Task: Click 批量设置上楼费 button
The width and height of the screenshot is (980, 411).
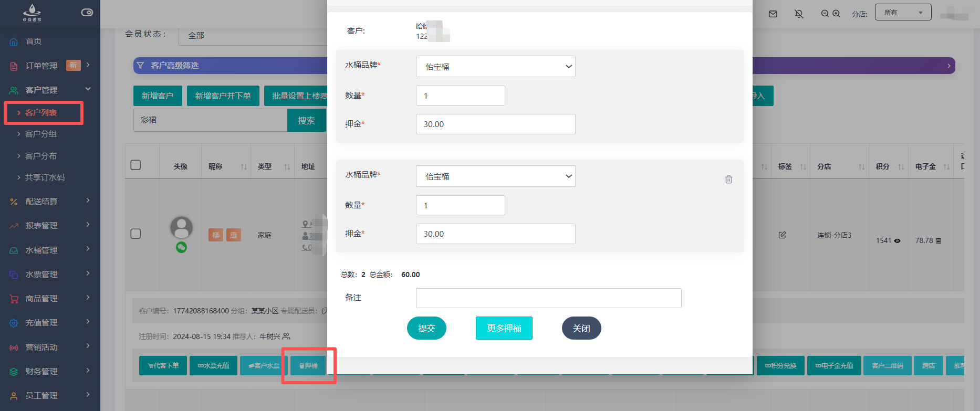Action: [x=296, y=96]
